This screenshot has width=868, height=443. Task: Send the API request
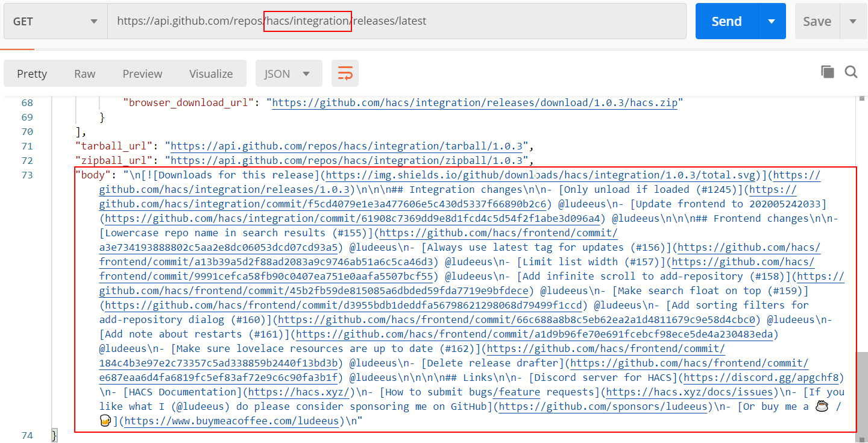click(x=726, y=21)
